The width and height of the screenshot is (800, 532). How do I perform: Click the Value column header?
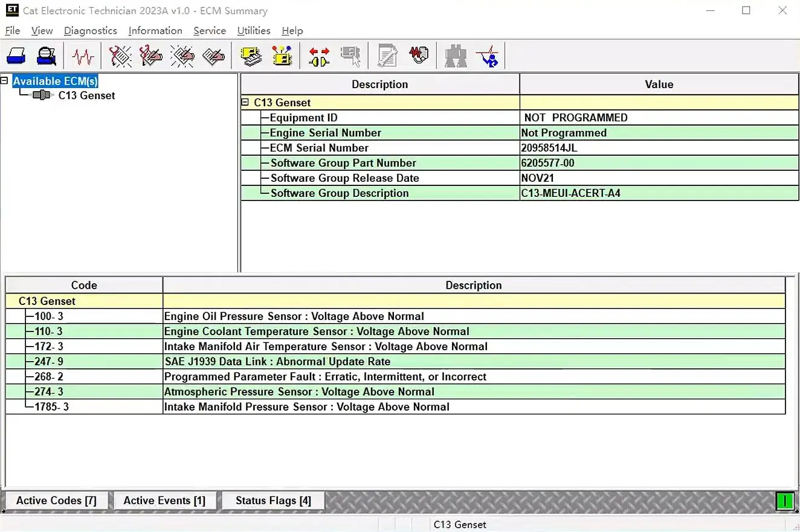pos(659,85)
